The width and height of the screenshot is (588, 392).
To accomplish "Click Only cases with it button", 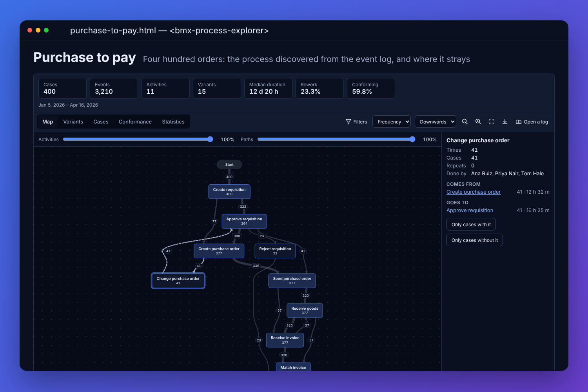I will [471, 224].
